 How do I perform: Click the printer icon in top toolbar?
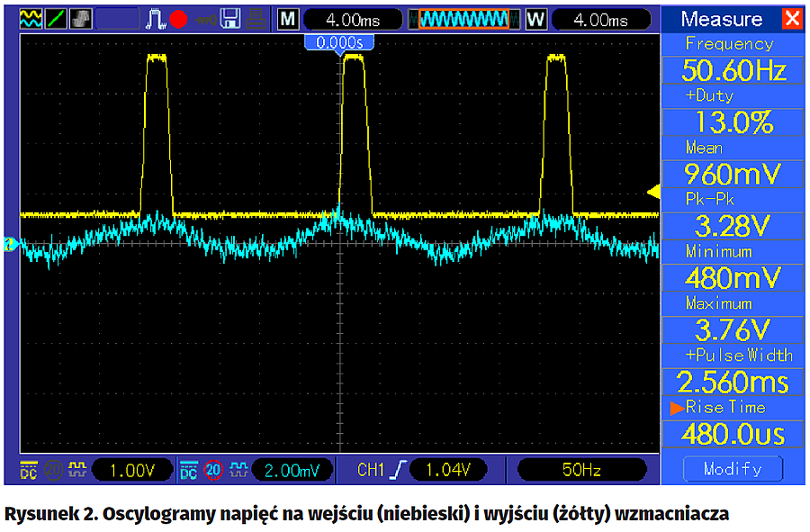click(x=256, y=18)
